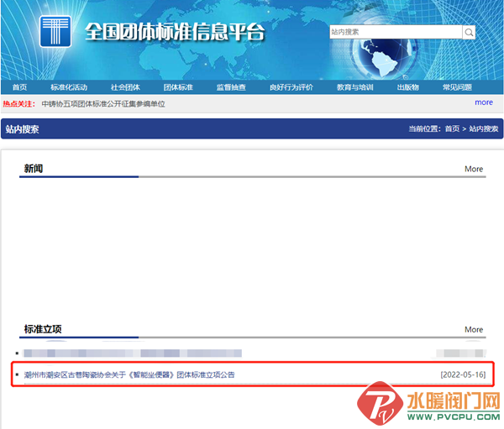Focus the 站内搜索 search input field
Screen dimensions: 504x429
coord(396,32)
